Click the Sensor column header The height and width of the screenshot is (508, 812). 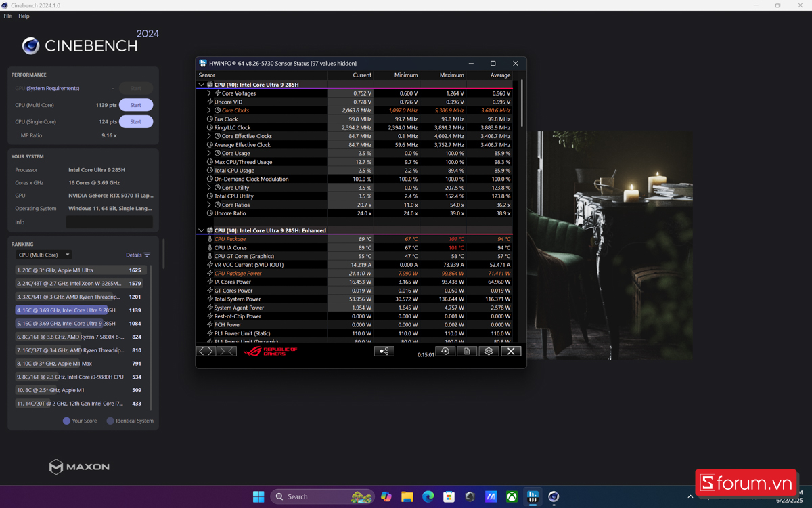pyautogui.click(x=262, y=75)
